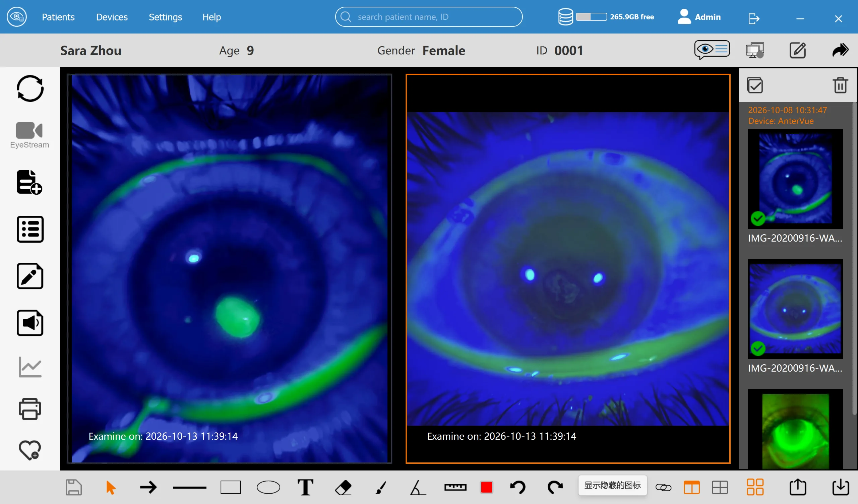Switch to two-panel side-by-side layout

[691, 487]
